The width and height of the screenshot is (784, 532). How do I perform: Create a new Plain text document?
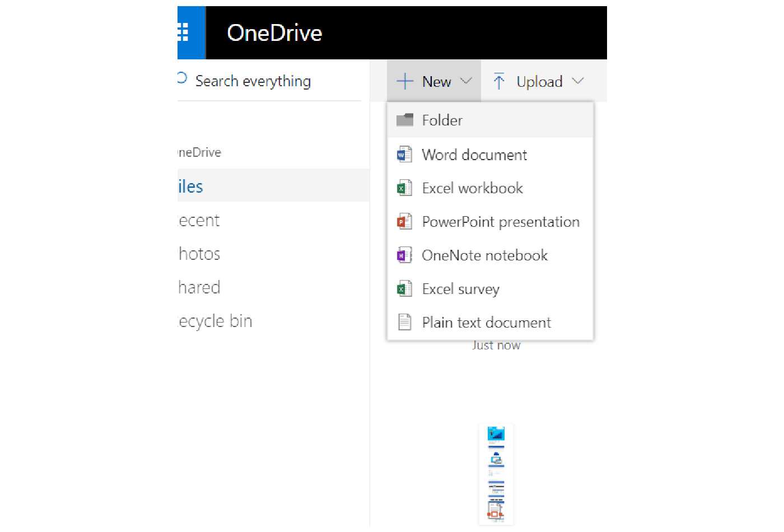[x=490, y=323]
